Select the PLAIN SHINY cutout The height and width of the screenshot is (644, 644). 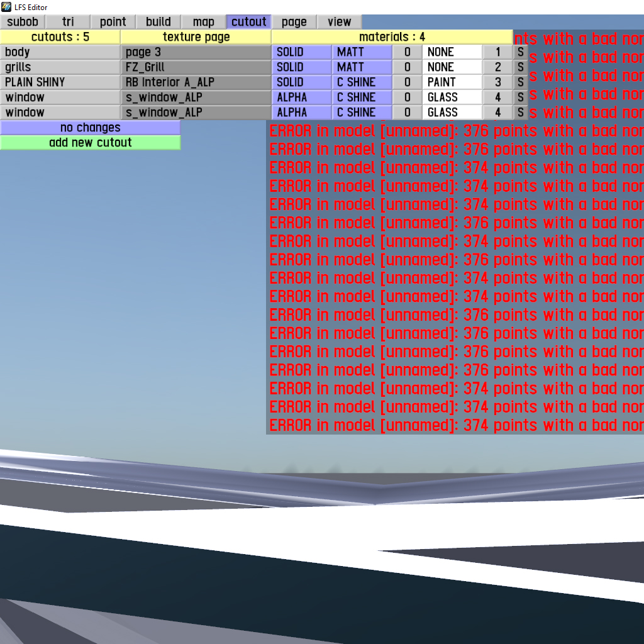pos(60,82)
